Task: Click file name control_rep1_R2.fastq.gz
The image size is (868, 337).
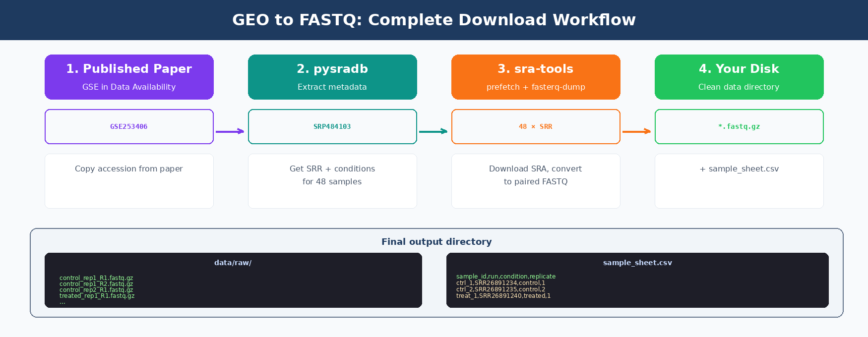Action: click(x=96, y=284)
